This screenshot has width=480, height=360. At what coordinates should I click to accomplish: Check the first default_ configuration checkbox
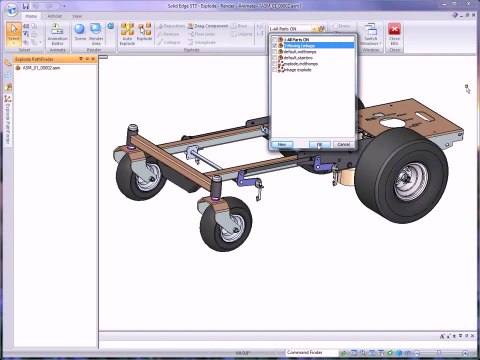[x=275, y=52]
